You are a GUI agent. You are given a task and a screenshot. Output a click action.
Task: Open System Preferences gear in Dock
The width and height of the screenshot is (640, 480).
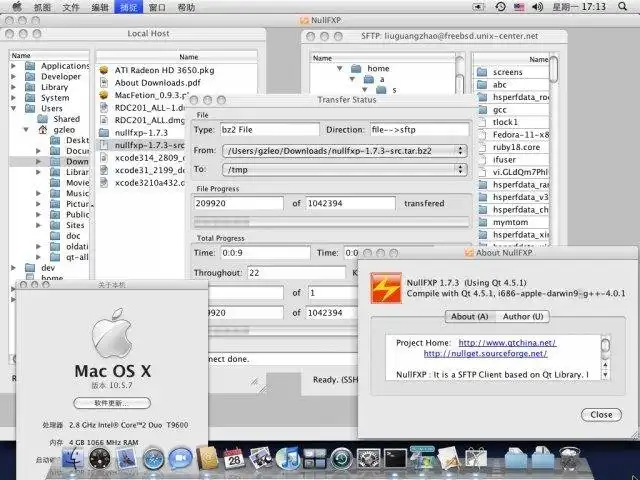tap(368, 458)
